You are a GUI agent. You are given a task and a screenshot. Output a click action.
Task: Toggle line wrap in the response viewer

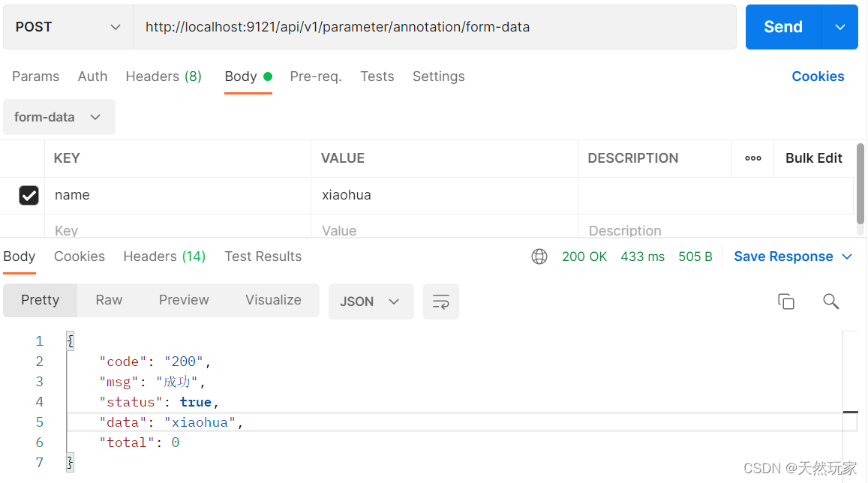(440, 301)
